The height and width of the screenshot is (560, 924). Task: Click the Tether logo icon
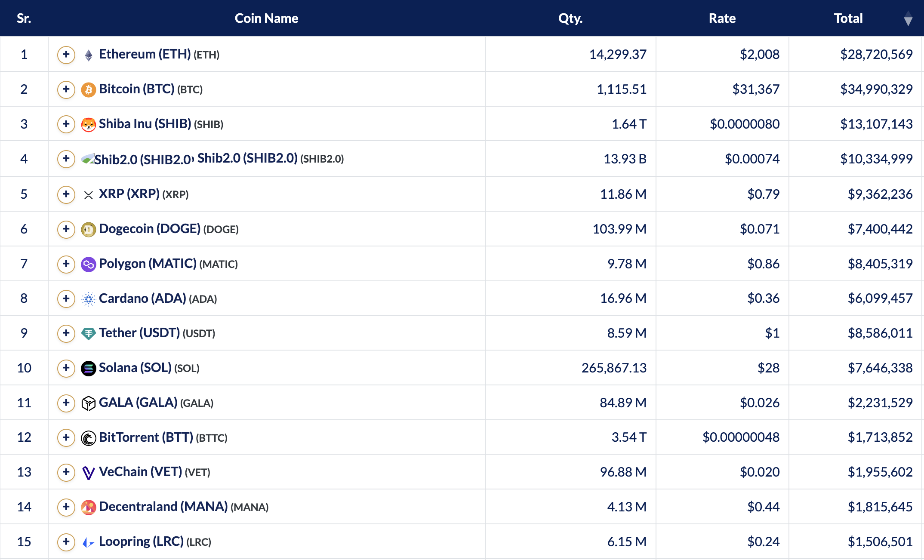88,334
